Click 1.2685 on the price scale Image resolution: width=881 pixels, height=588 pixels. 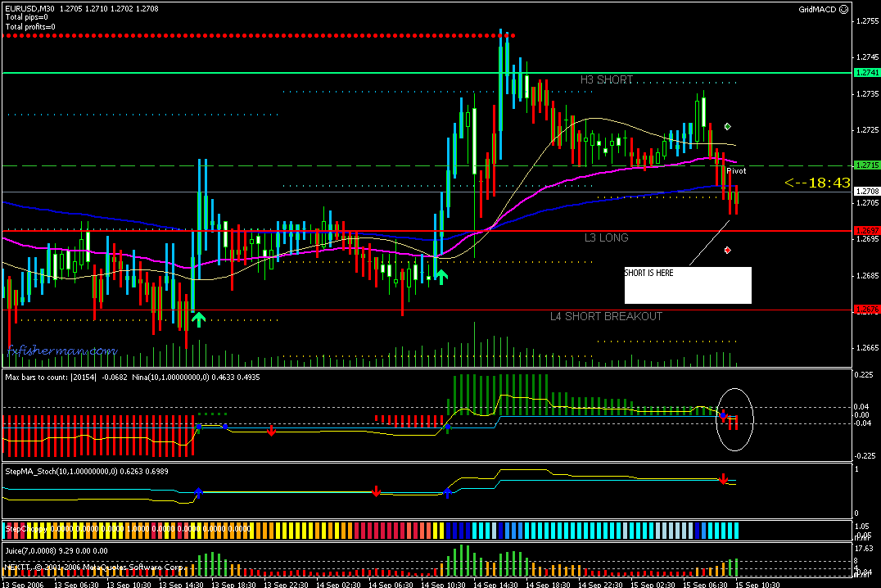(x=868, y=275)
